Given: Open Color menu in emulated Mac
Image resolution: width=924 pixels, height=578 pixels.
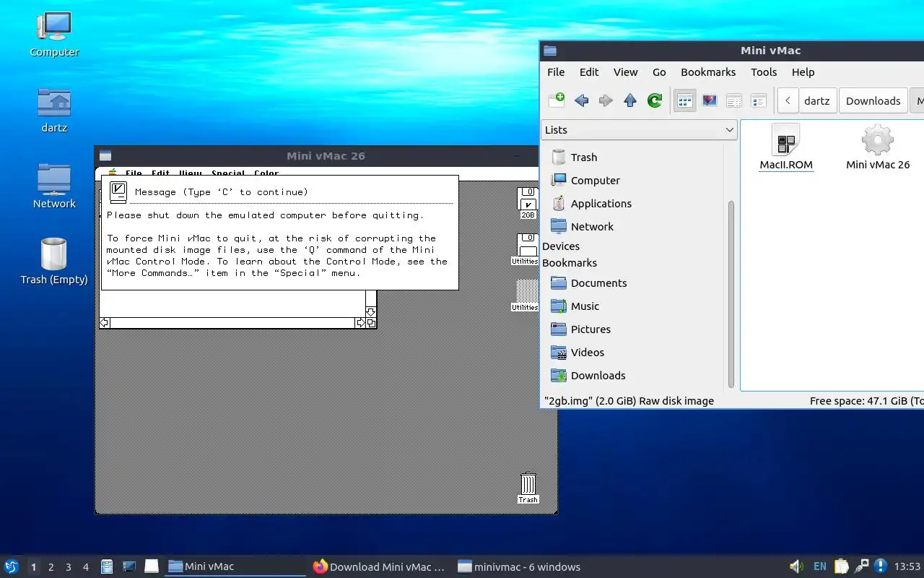Looking at the screenshot, I should pyautogui.click(x=266, y=173).
